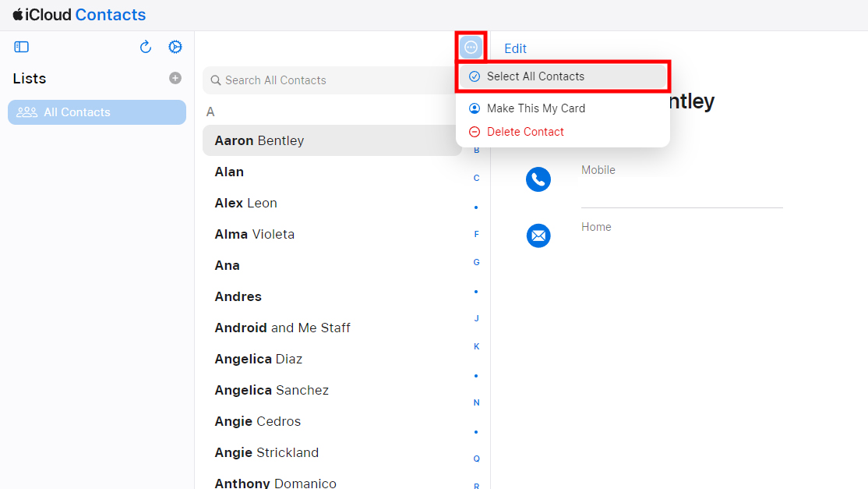Jump to letter F in index
This screenshot has height=489, width=868.
point(477,234)
